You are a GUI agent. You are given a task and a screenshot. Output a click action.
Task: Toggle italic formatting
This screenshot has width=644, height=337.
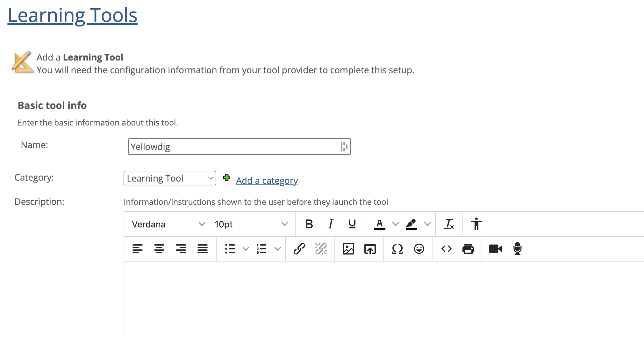click(330, 224)
